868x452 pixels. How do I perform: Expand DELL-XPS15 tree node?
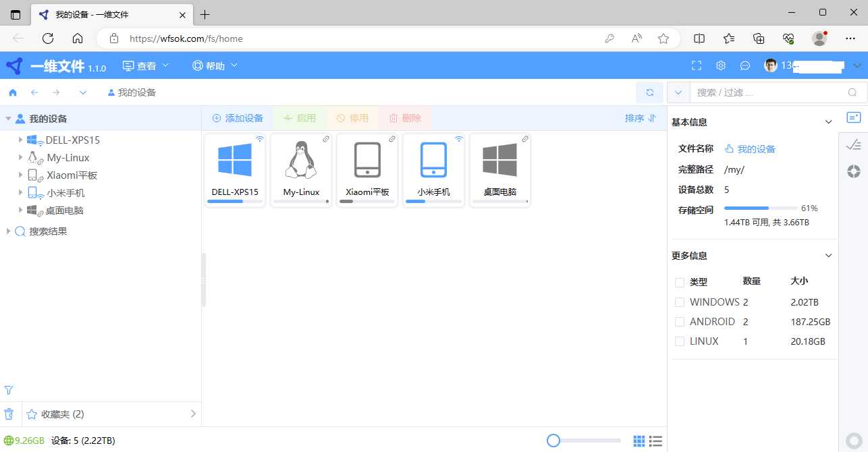(x=20, y=140)
